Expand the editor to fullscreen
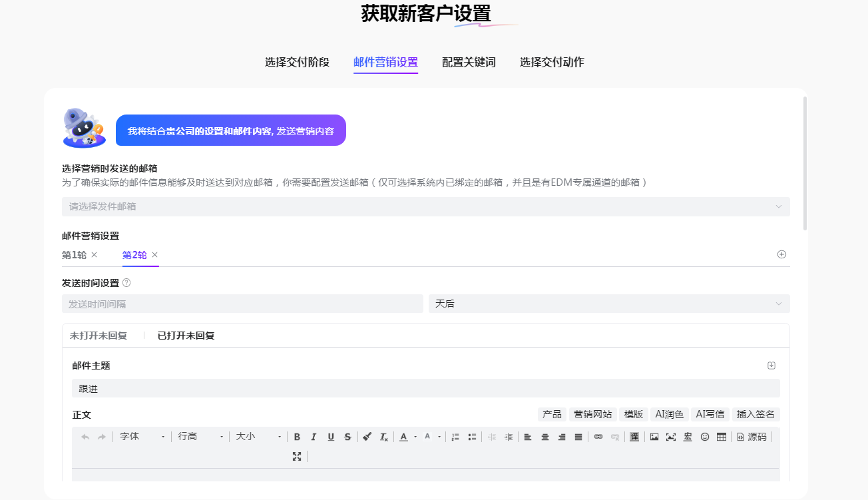This screenshot has height=500, width=868. click(297, 456)
